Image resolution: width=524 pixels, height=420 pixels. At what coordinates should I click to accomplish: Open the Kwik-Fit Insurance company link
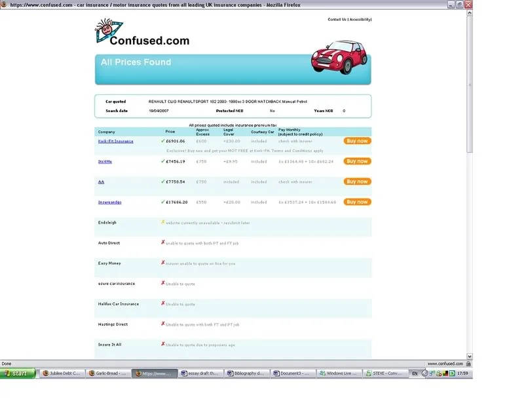coord(116,141)
